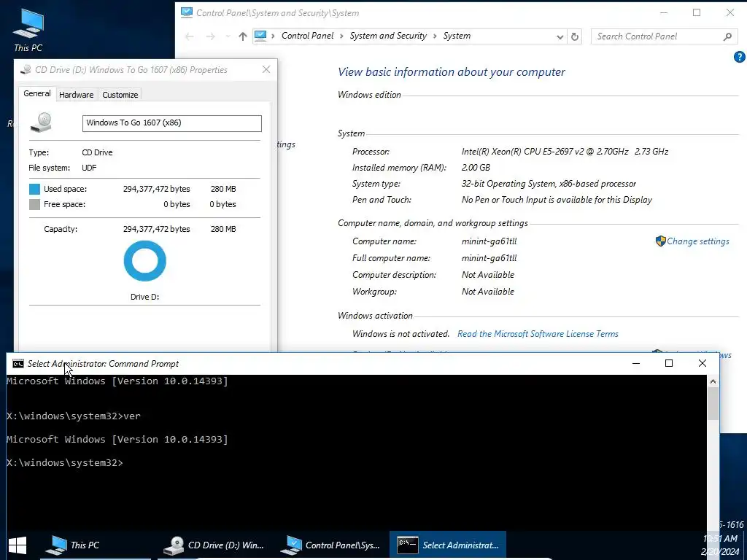The image size is (747, 560).
Task: Click the Command Prompt scrollbar thumb
Action: pos(713,404)
